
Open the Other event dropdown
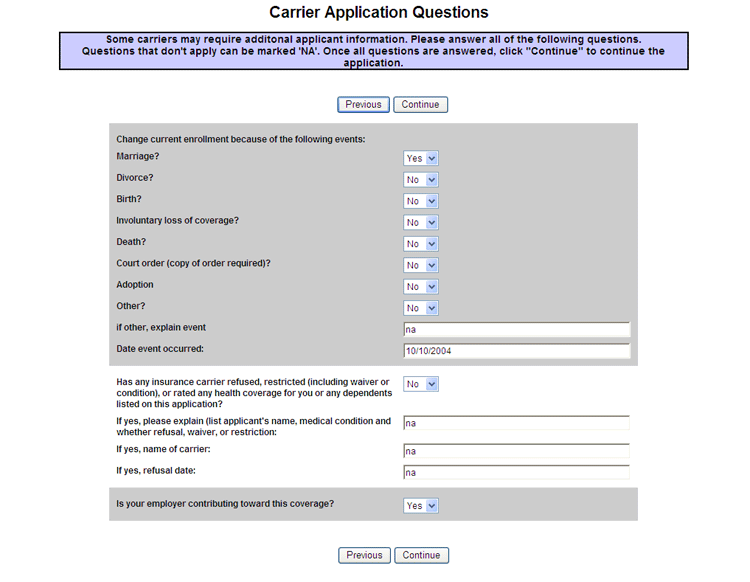point(421,309)
